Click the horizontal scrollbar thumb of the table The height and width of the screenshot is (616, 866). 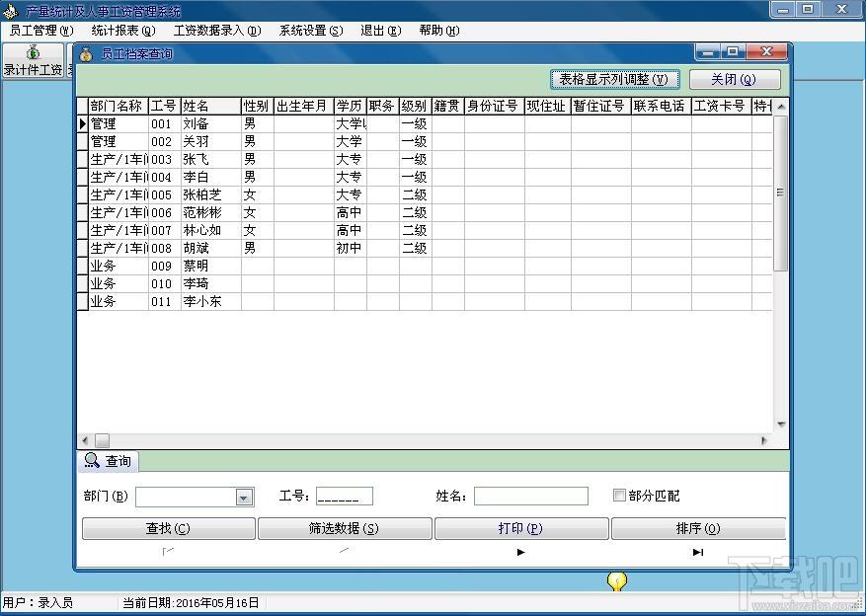[x=102, y=440]
